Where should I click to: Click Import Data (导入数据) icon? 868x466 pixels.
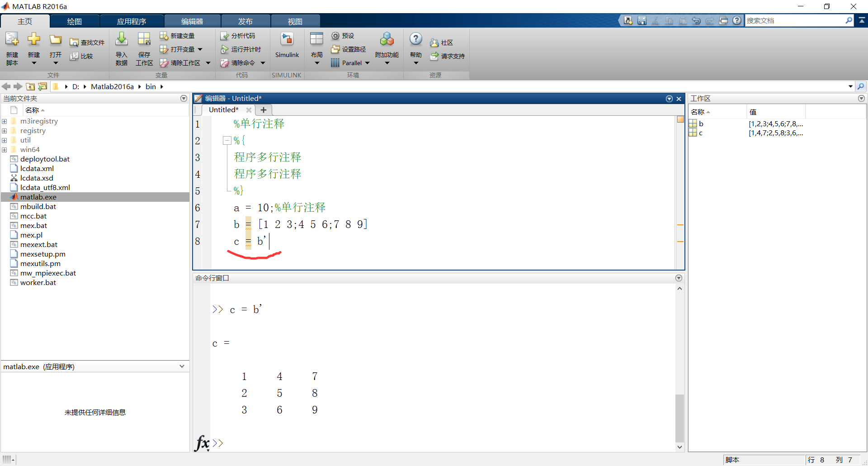click(x=121, y=40)
